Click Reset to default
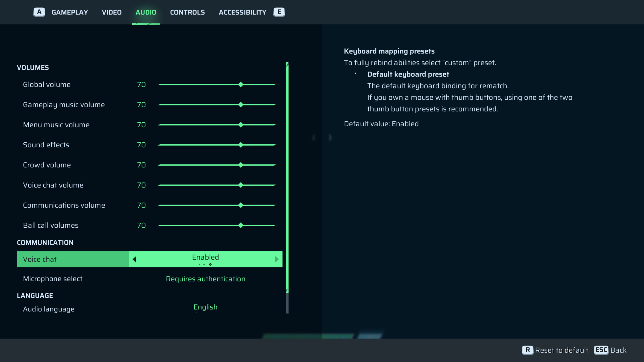Screen dimensions: 644x362 [x=561, y=350]
